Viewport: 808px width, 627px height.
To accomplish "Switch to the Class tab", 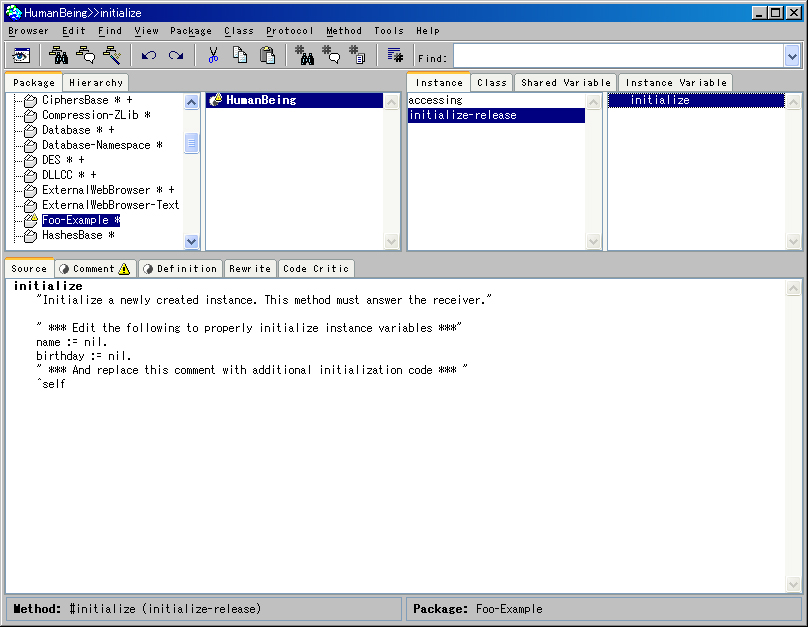I will pos(492,82).
